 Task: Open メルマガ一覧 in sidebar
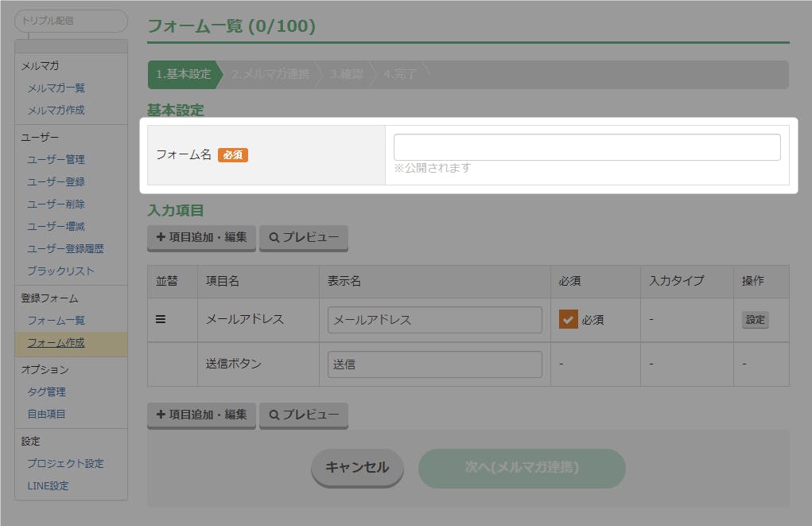tap(56, 88)
